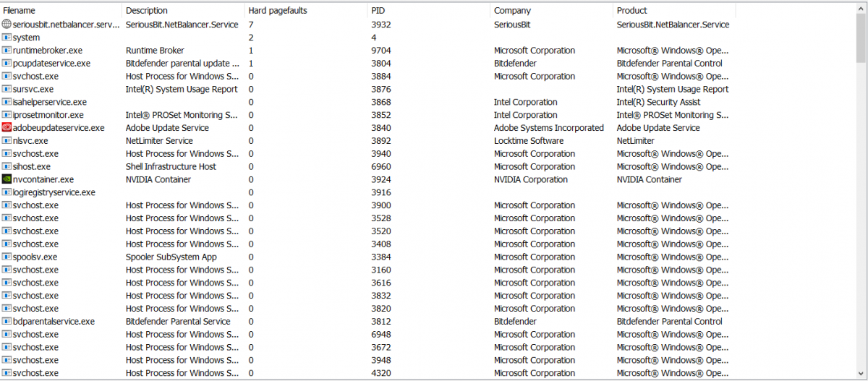Click the bdparentalservice.exe process icon
868x381 pixels.
tap(7, 322)
